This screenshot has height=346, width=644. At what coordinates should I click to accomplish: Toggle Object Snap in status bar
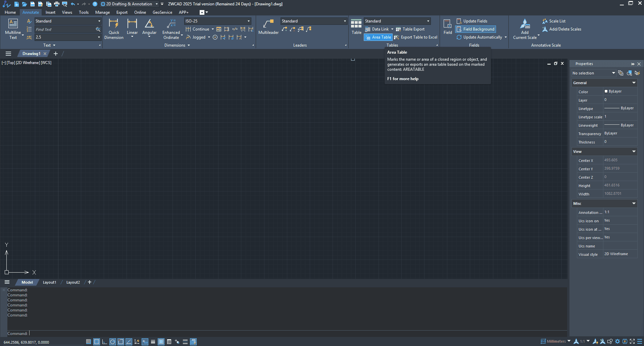[121, 342]
